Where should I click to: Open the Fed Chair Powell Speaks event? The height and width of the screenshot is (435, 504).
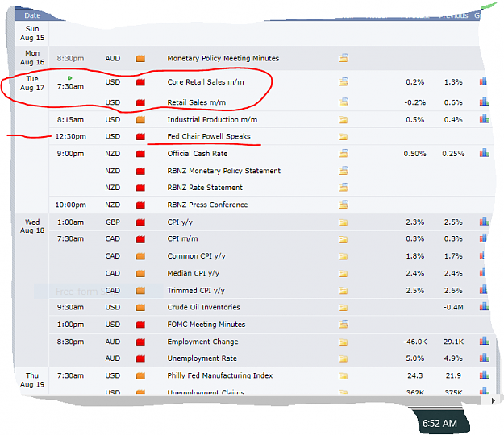pos(209,136)
